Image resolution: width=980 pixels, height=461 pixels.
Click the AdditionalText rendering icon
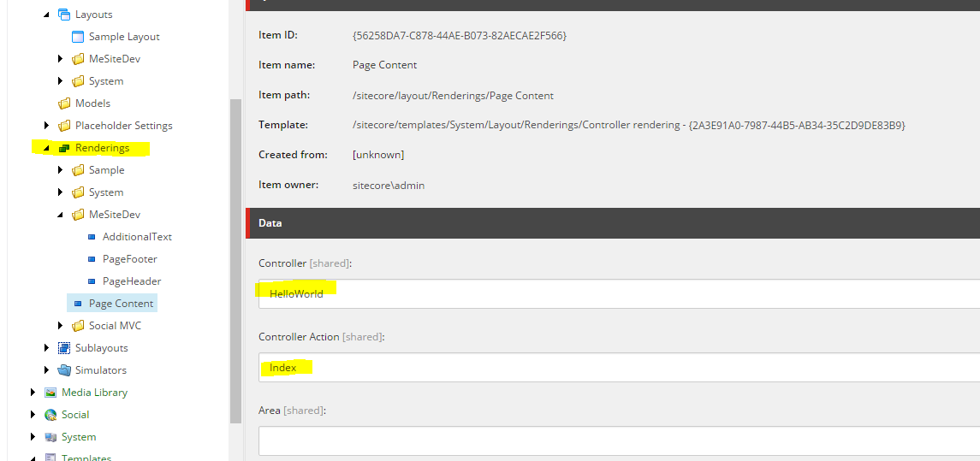(92, 237)
